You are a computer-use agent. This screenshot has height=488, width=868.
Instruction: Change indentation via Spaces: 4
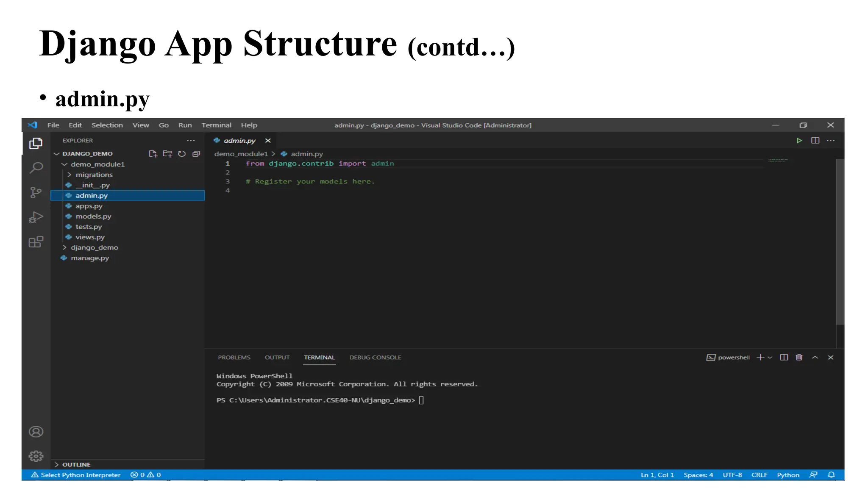[698, 475]
